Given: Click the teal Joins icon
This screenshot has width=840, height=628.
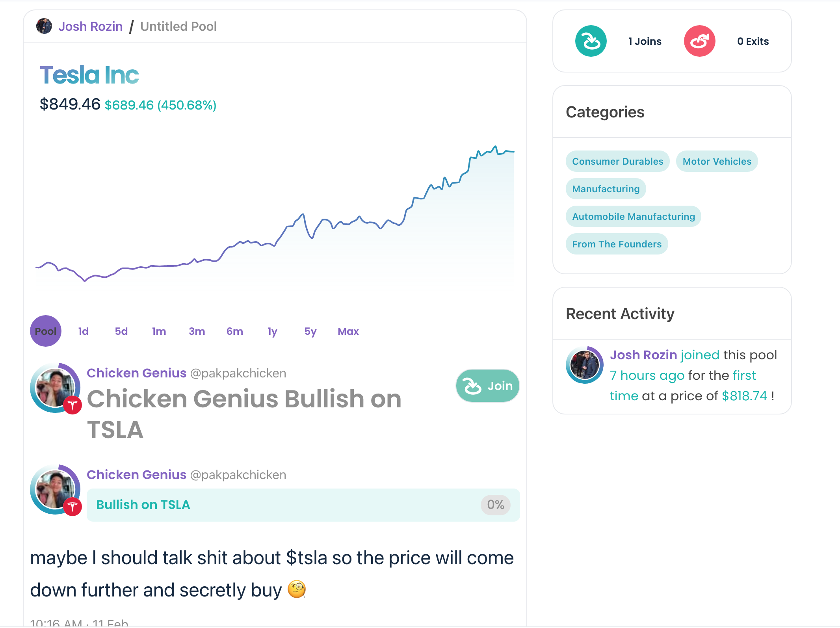Looking at the screenshot, I should point(591,41).
